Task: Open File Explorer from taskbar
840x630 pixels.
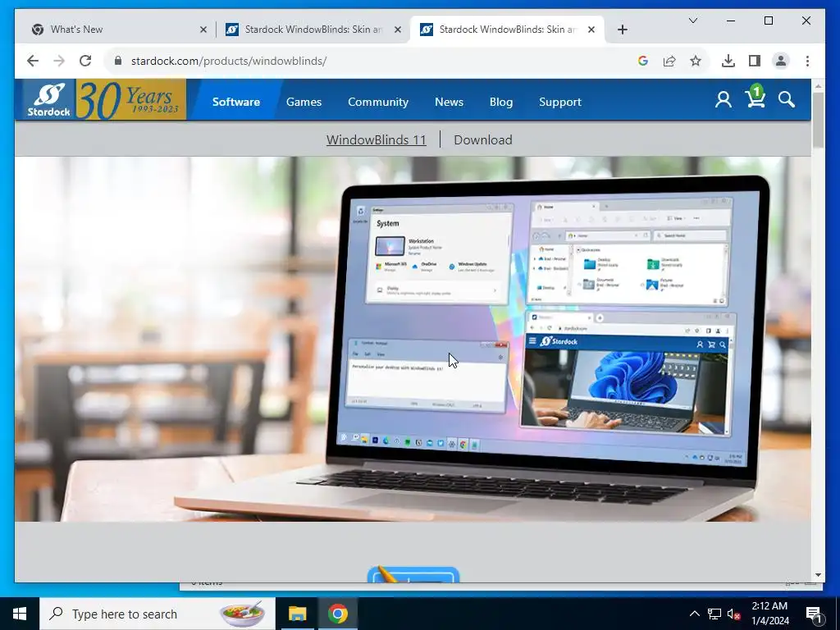Action: pyautogui.click(x=297, y=614)
